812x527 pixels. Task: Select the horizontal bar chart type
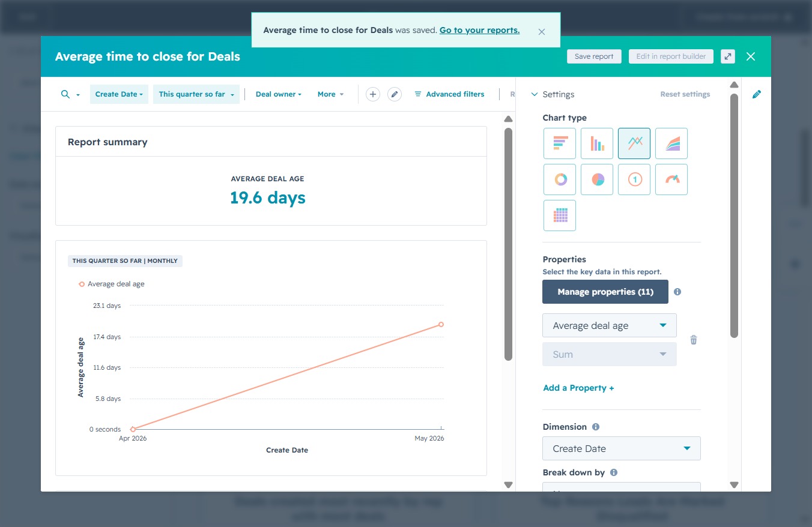[x=560, y=143]
